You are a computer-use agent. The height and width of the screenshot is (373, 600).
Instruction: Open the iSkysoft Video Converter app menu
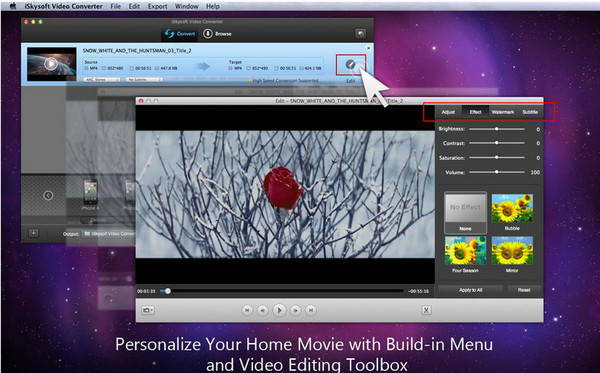(x=64, y=6)
